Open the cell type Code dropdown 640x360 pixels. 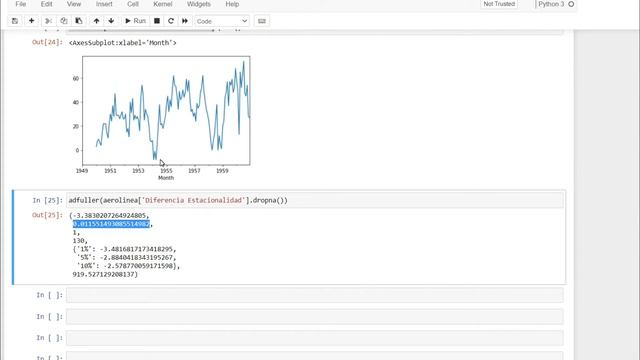click(x=222, y=21)
